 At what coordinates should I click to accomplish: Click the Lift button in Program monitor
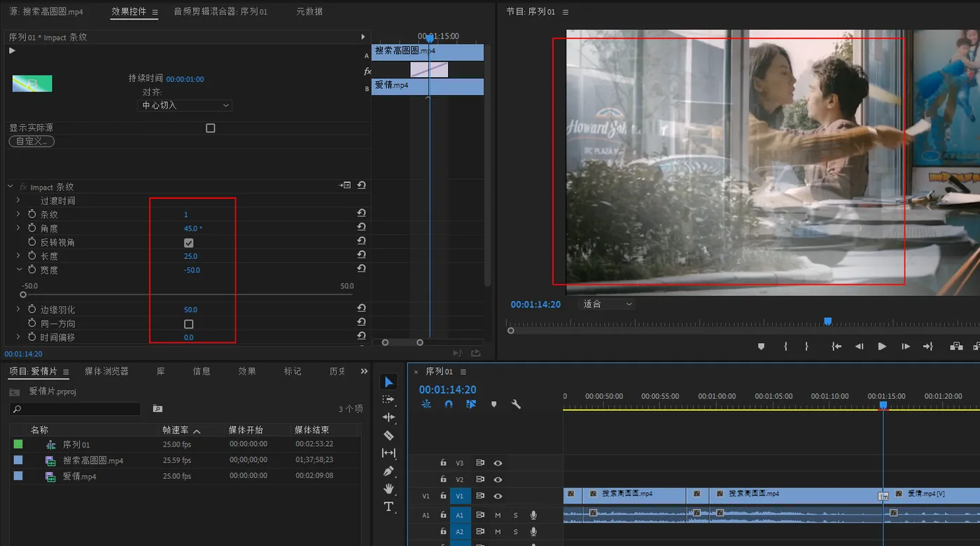click(x=956, y=346)
